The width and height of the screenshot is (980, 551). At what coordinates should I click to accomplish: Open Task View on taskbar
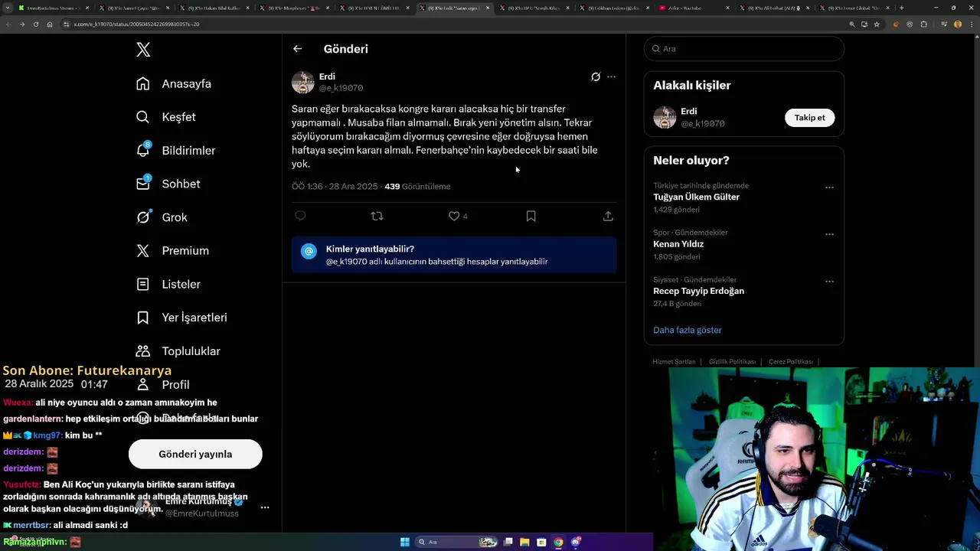point(508,542)
